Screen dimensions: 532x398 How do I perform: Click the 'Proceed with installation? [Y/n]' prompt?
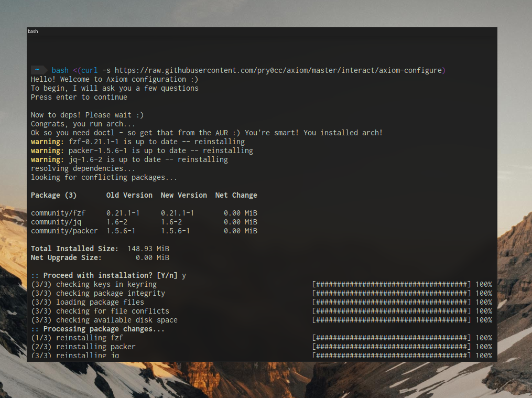point(110,275)
